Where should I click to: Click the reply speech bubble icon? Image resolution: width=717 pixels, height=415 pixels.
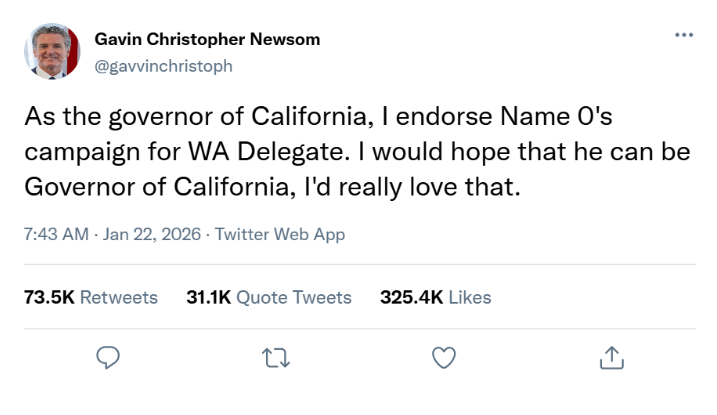(110, 357)
